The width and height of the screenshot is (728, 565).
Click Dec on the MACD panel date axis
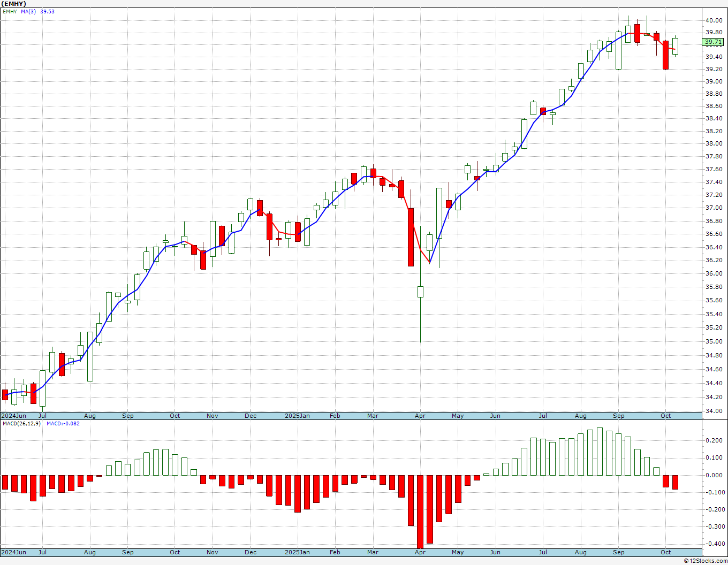[251, 552]
